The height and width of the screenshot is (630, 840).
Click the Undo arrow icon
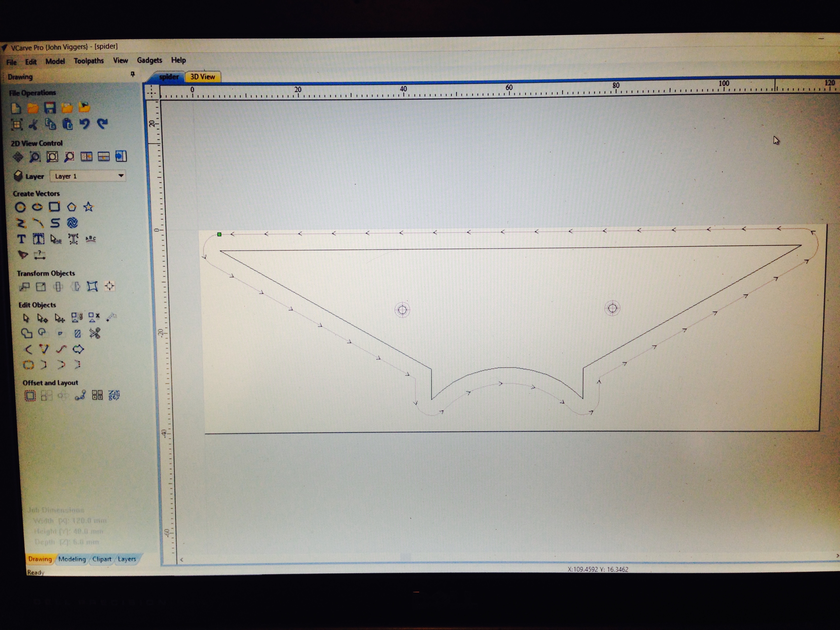(x=85, y=124)
